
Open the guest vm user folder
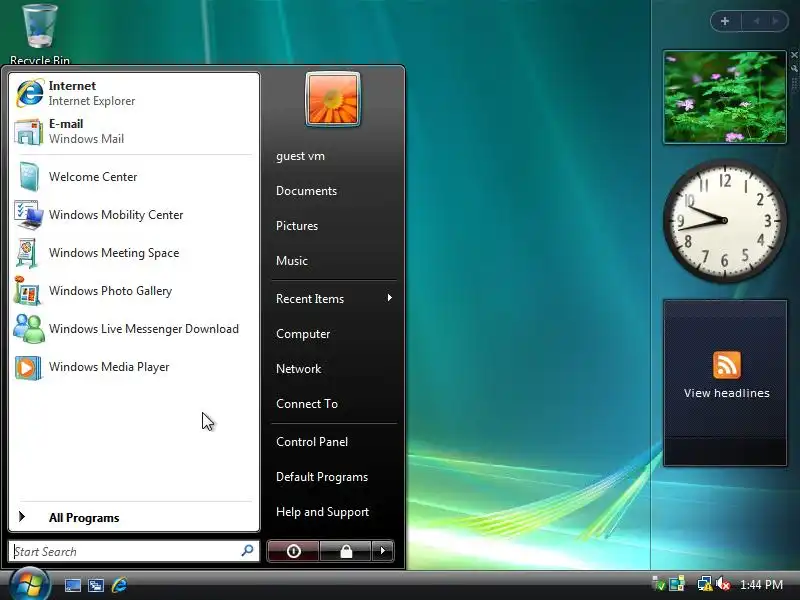point(300,156)
